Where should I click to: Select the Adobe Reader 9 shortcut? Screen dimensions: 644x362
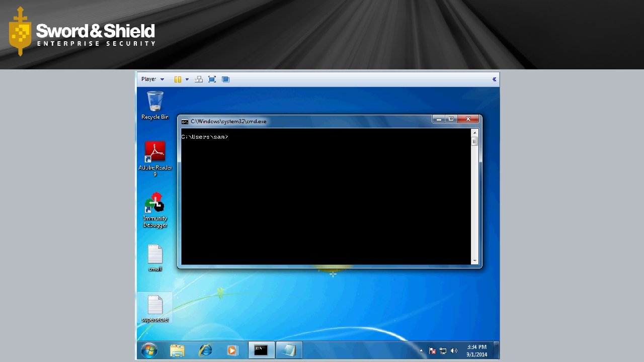click(x=155, y=159)
